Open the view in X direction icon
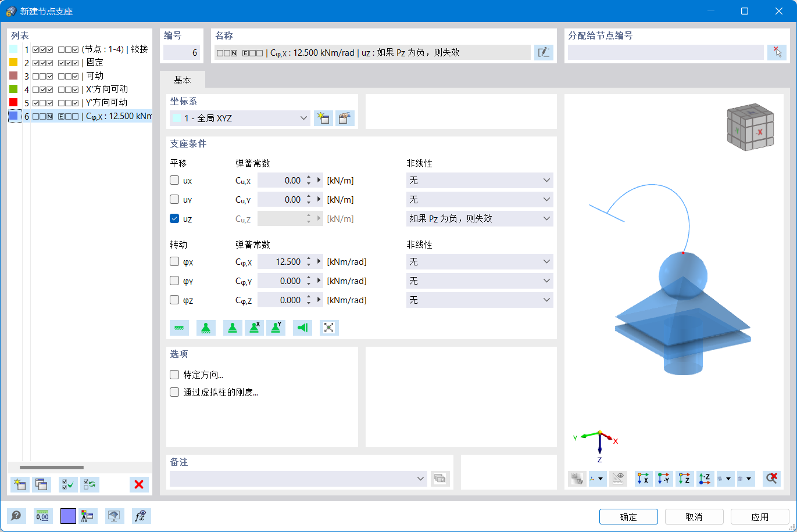Screen dimensions: 797x532 pyautogui.click(x=643, y=478)
